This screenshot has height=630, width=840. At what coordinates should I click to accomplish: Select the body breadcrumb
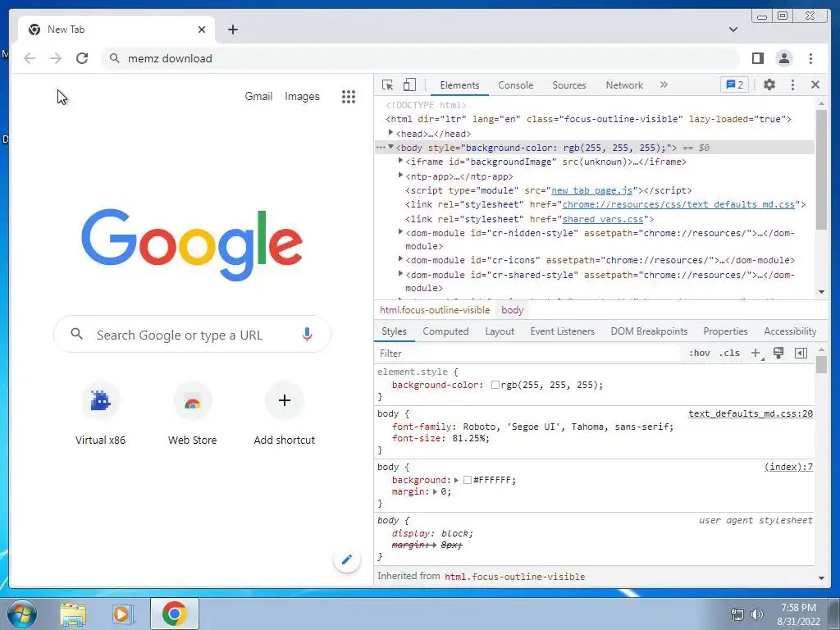[x=512, y=310]
